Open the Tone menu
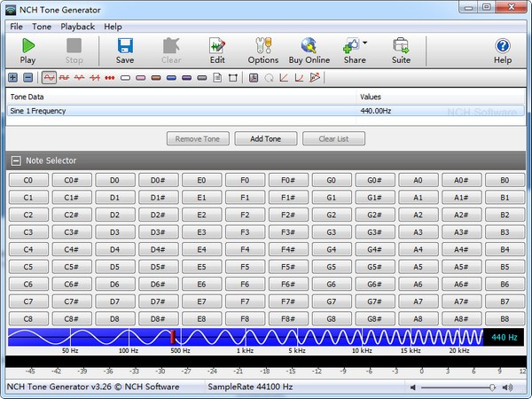Viewport: 532px width, 399px height. tap(42, 27)
